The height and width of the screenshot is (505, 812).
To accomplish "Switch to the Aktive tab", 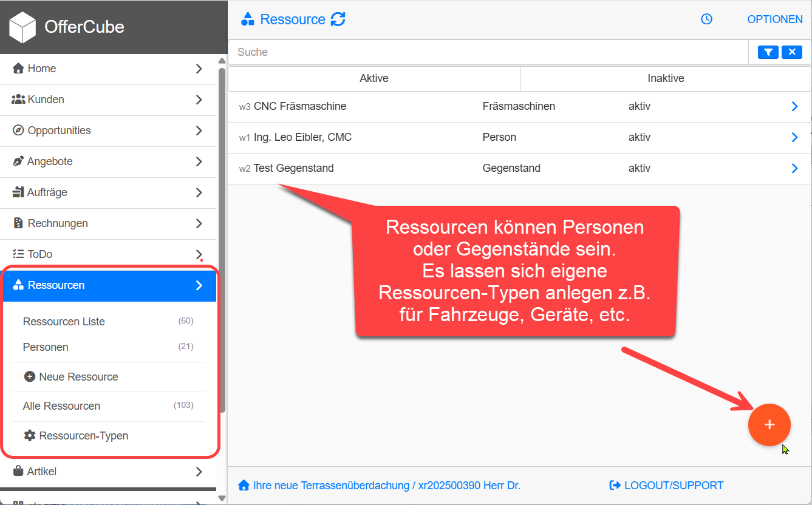I will tap(374, 78).
